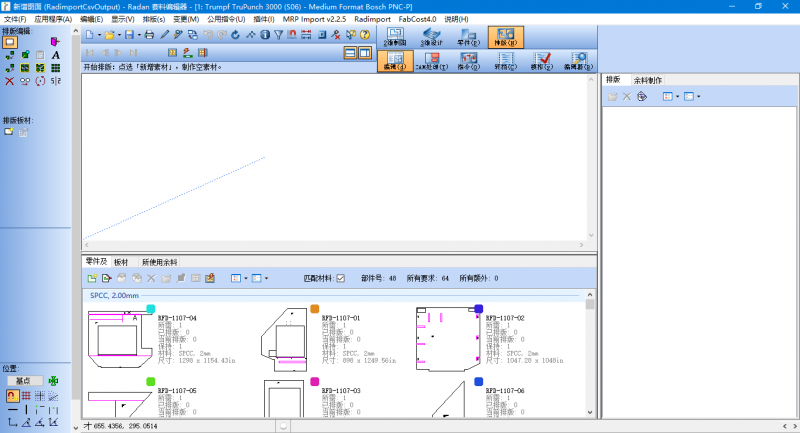The image size is (800, 433).
Task: Open the 2D drafting (2维制图) mode
Action: tap(395, 37)
